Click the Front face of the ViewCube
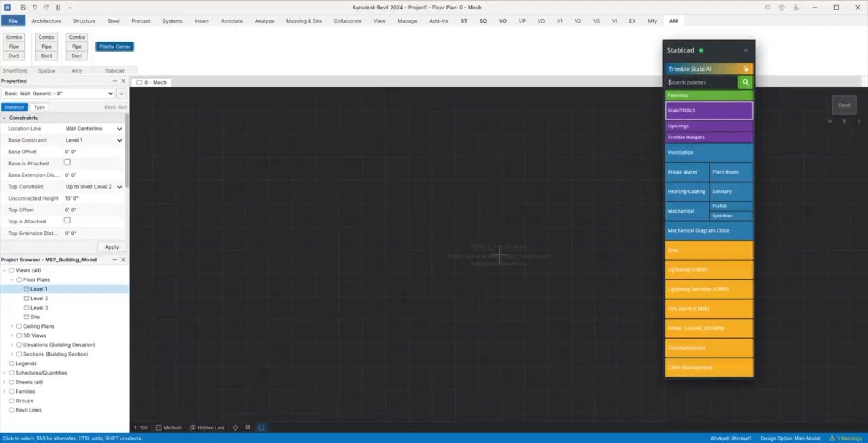868x443 pixels. [x=844, y=105]
